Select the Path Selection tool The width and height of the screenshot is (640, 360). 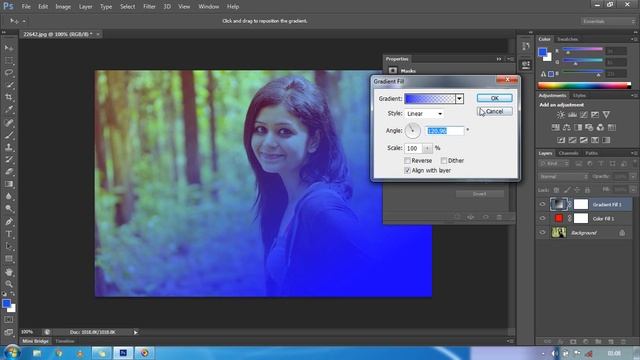(x=9, y=246)
